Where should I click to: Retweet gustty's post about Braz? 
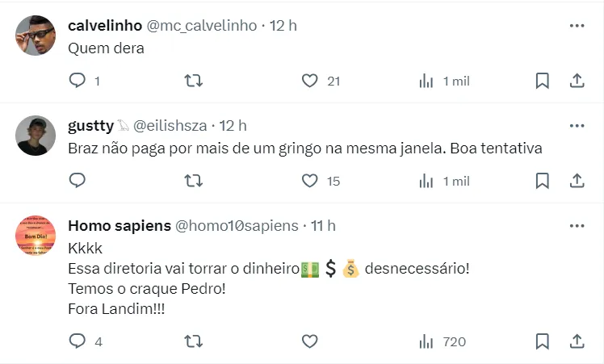pyautogui.click(x=194, y=181)
